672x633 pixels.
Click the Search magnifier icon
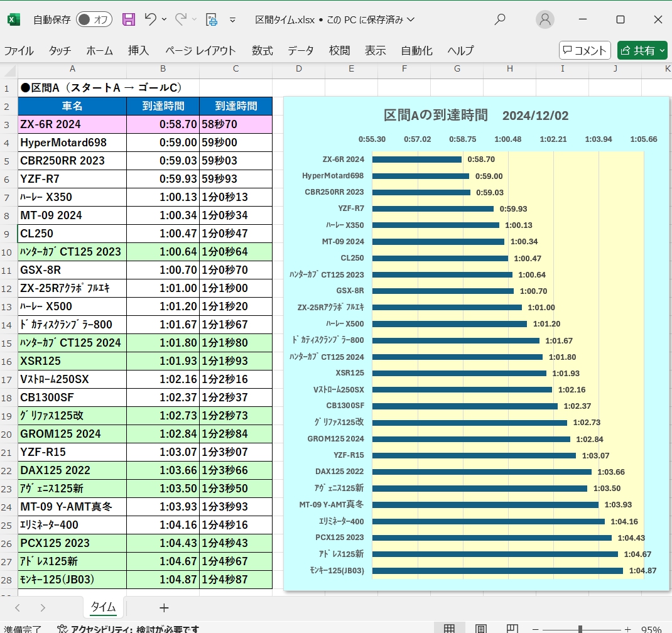500,19
